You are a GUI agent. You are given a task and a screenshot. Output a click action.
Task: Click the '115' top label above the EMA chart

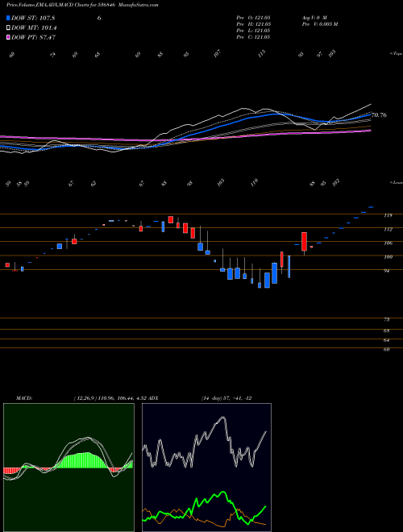coord(261,54)
